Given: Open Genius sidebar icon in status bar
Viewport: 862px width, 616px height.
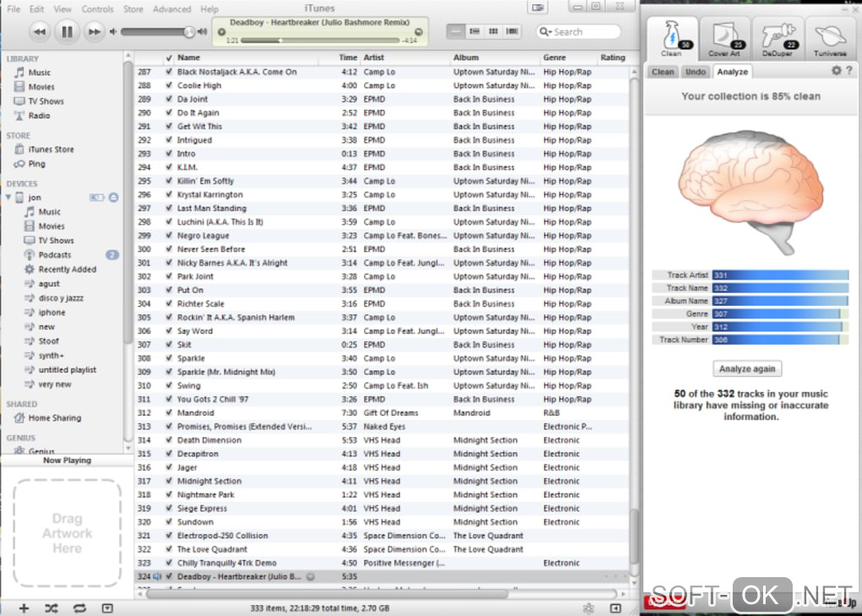Looking at the screenshot, I should point(588,608).
